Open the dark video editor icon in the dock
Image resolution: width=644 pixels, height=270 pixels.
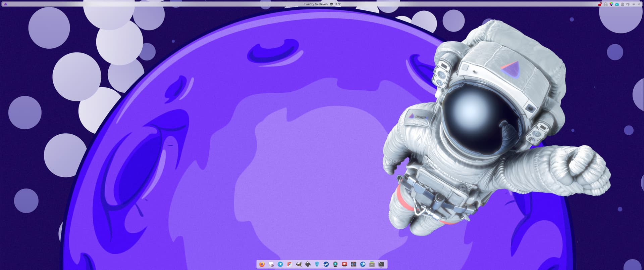click(354, 264)
